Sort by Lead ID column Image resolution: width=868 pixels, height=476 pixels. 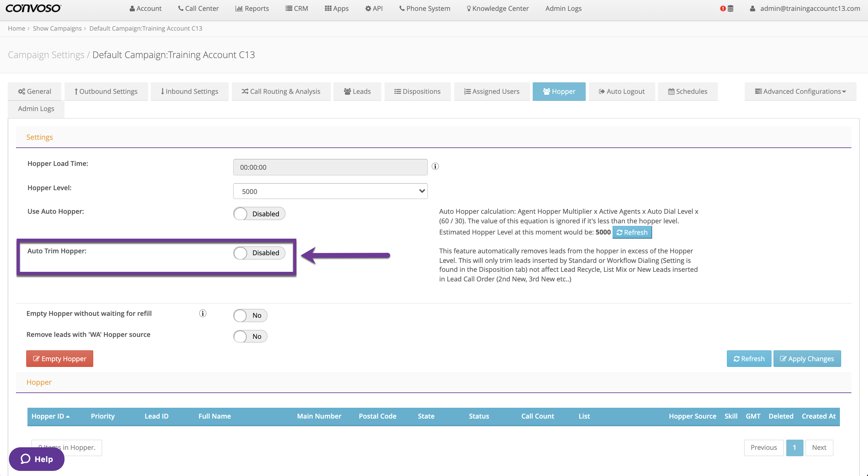[x=156, y=416]
